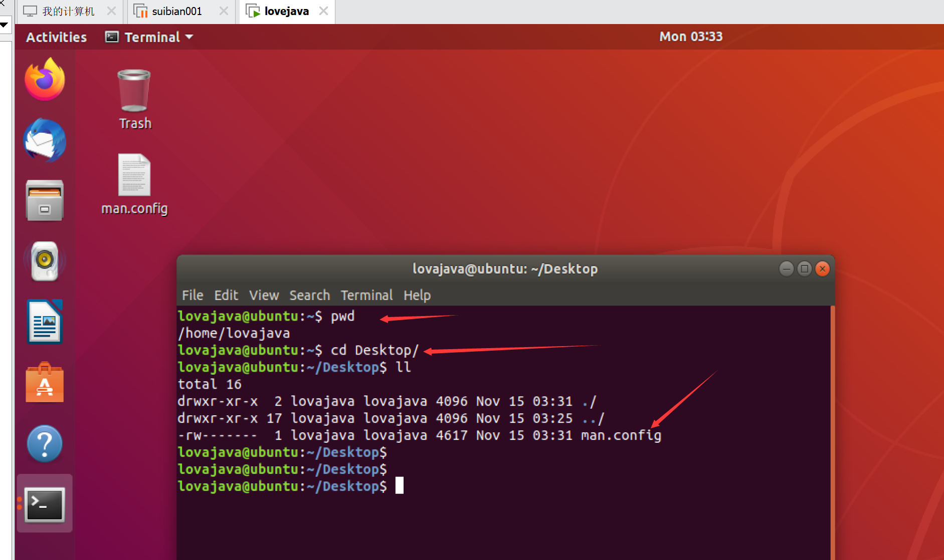
Task: Open the Activities overview
Action: click(56, 37)
